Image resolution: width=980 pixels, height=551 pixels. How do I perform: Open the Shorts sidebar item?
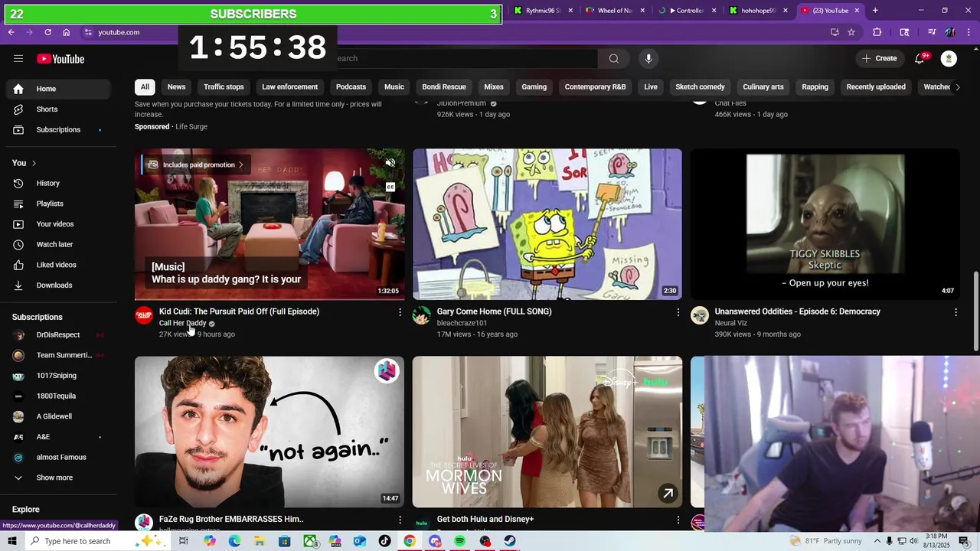pos(58,109)
